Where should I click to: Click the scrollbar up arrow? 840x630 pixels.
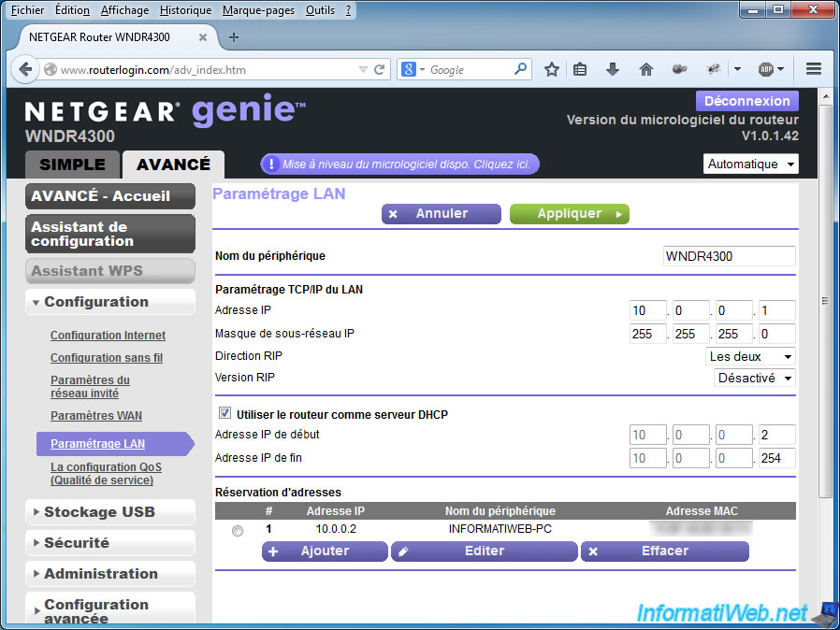click(x=825, y=96)
